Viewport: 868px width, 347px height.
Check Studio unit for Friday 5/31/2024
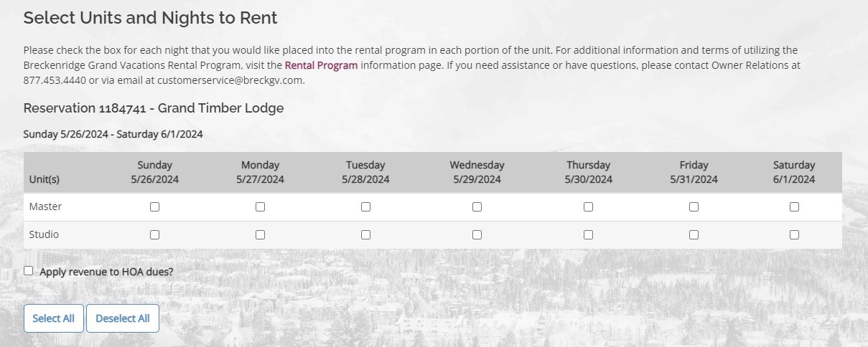pos(694,234)
